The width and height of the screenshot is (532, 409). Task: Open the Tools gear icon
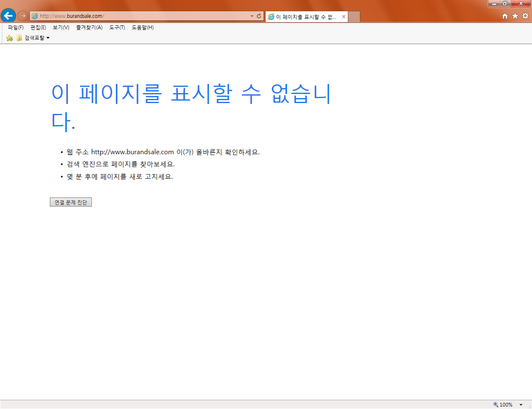click(525, 16)
